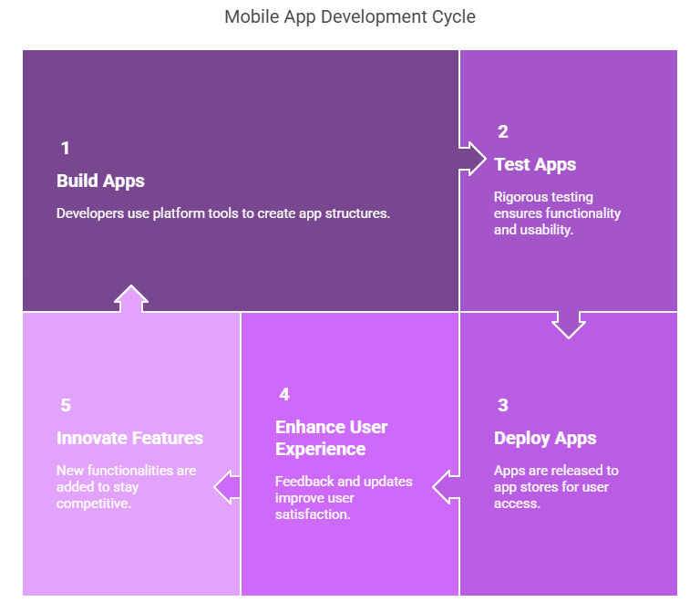
Task: Select the 'Mobile App Development Cycle' title
Action: (x=350, y=17)
